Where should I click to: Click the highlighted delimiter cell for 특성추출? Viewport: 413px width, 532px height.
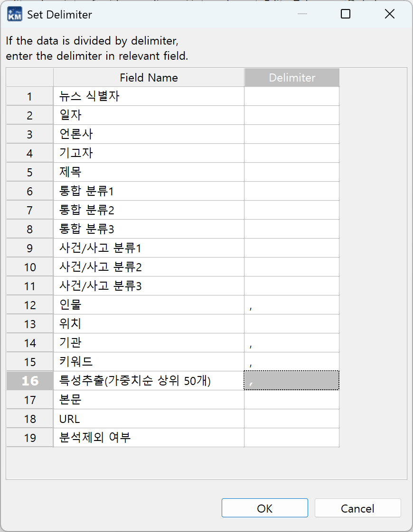pyautogui.click(x=291, y=380)
